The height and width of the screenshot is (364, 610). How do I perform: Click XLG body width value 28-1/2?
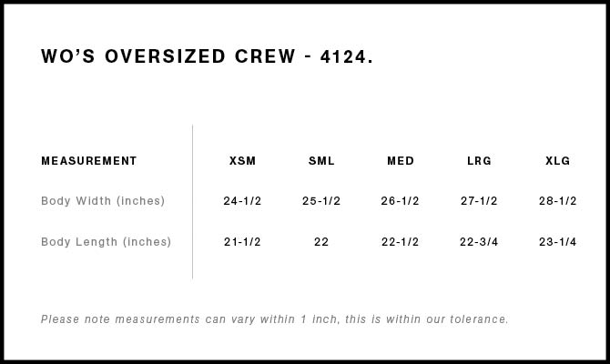pyautogui.click(x=558, y=201)
